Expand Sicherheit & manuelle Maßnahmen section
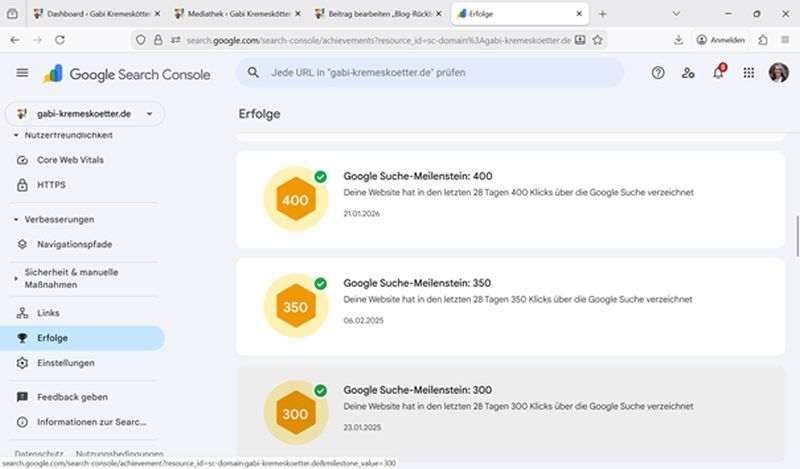800x469 pixels. coord(16,277)
